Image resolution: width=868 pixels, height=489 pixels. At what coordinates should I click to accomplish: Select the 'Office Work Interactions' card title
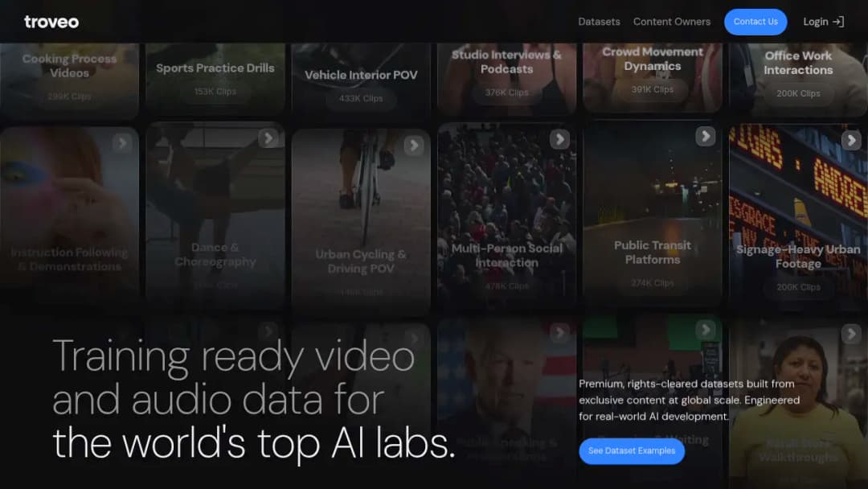(798, 63)
